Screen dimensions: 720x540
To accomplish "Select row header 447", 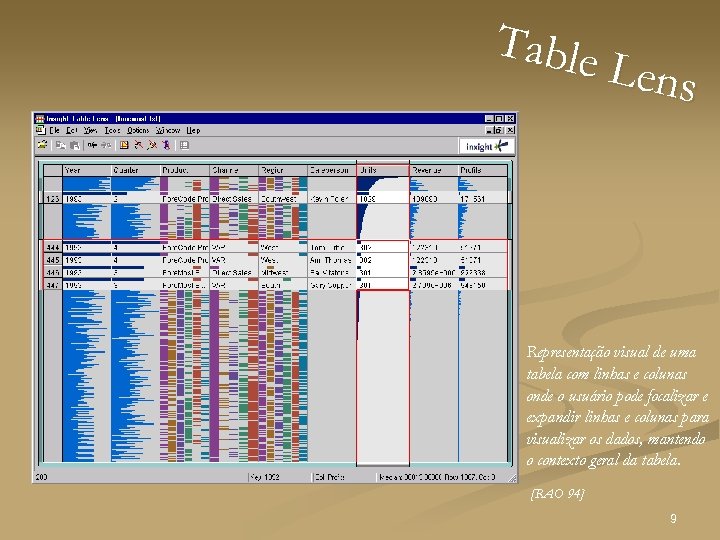I will click(x=53, y=285).
